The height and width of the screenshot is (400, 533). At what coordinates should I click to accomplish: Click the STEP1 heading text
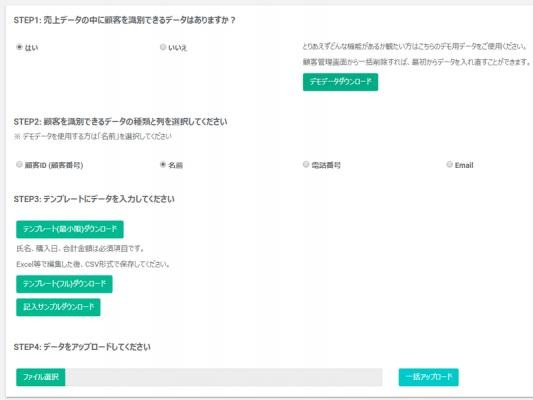124,20
